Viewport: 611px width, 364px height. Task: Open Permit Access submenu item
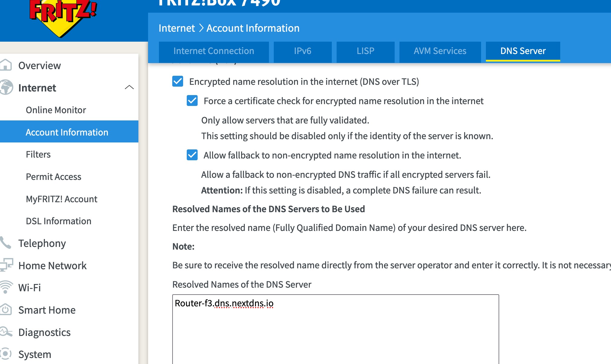pyautogui.click(x=53, y=177)
